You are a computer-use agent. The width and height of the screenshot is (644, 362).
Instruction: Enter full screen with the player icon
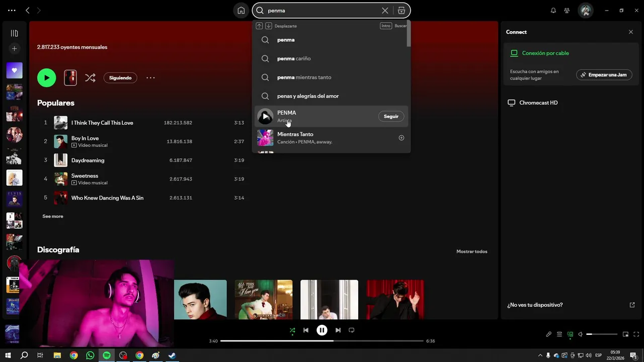click(636, 334)
